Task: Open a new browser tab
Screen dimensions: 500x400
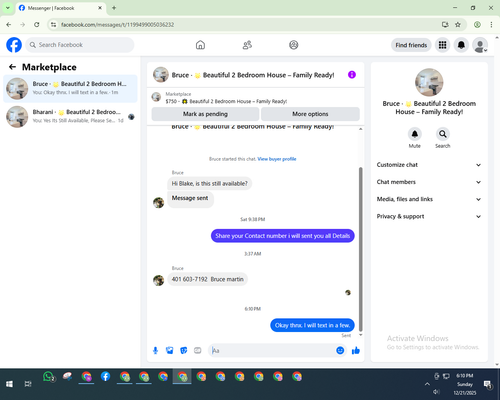Action: 114,8
